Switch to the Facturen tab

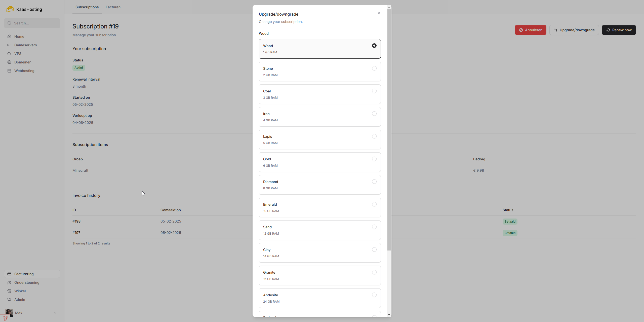pos(113,7)
